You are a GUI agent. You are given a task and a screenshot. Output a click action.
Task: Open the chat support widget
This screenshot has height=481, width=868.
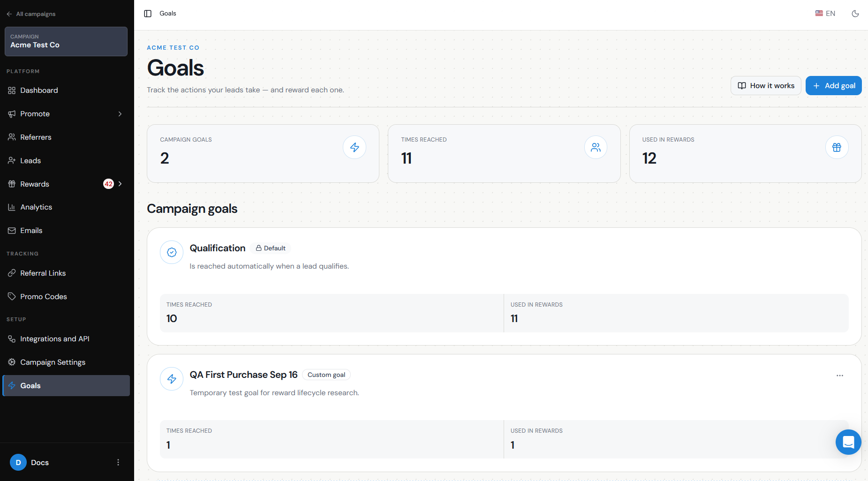tap(848, 442)
